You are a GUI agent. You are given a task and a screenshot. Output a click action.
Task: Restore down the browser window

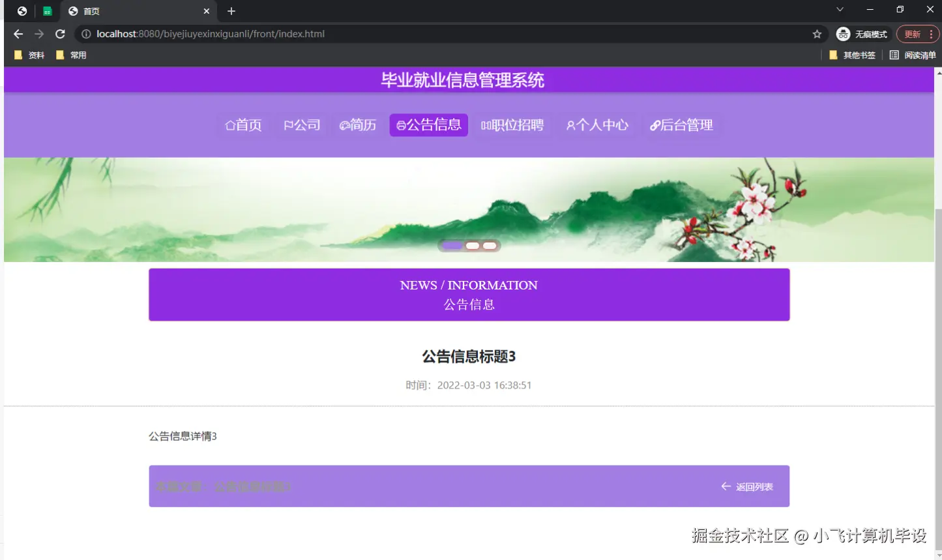tap(900, 10)
